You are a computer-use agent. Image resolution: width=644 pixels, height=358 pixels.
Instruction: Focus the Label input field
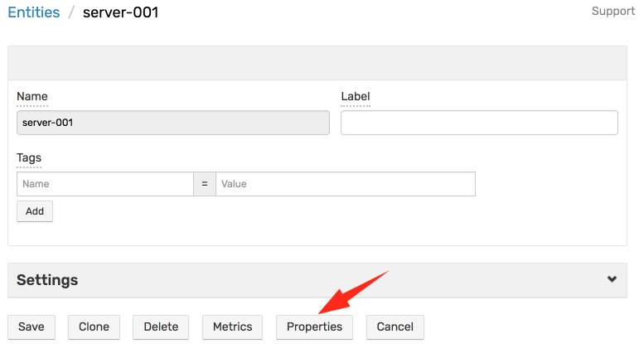point(479,123)
